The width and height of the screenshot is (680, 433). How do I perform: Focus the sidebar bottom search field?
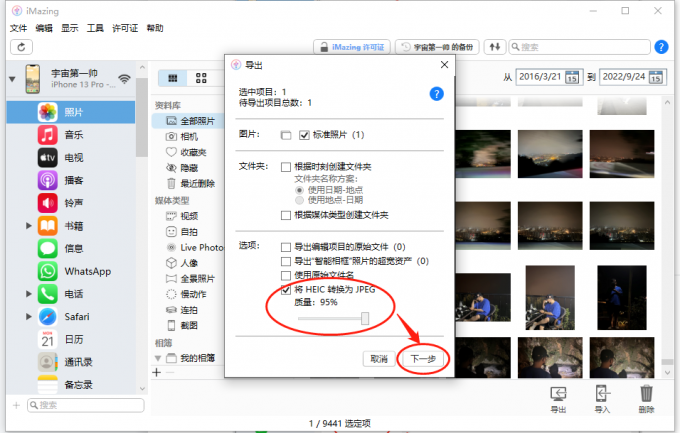click(x=85, y=405)
